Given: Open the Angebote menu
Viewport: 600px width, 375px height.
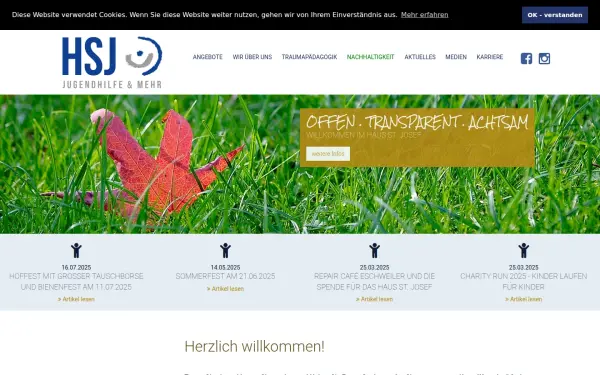Looking at the screenshot, I should (x=207, y=57).
